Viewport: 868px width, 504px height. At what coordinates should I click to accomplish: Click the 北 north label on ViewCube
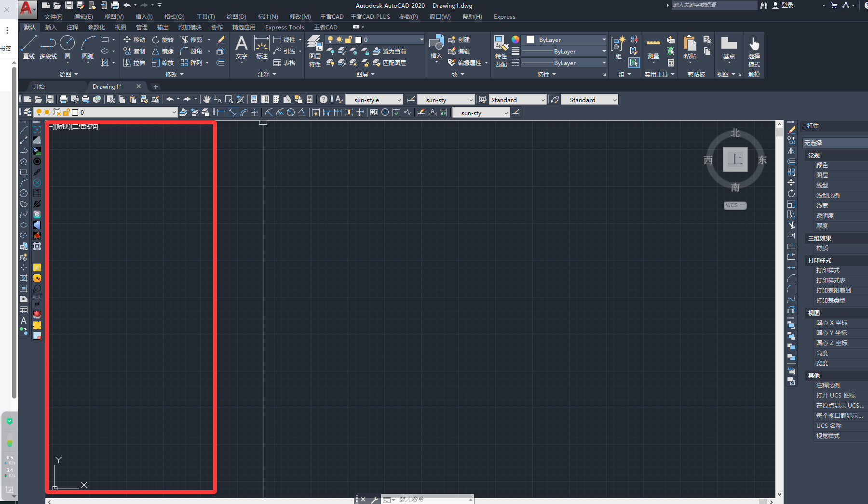click(735, 133)
